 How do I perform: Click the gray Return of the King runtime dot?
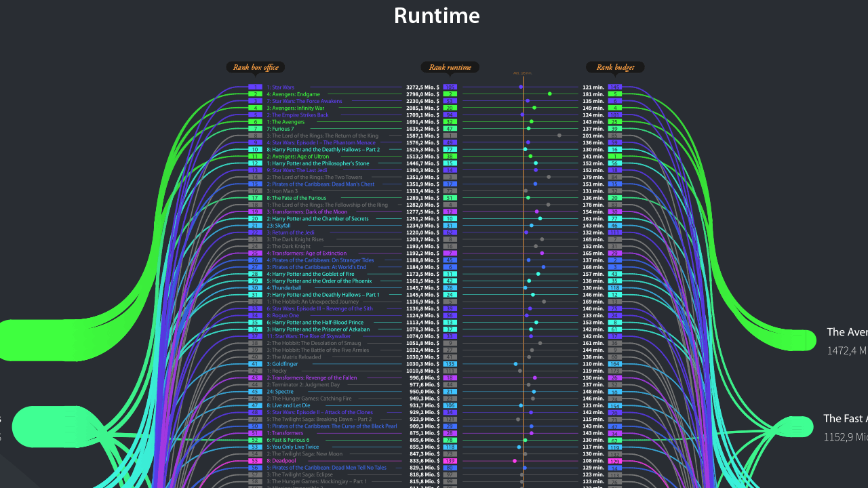click(559, 136)
